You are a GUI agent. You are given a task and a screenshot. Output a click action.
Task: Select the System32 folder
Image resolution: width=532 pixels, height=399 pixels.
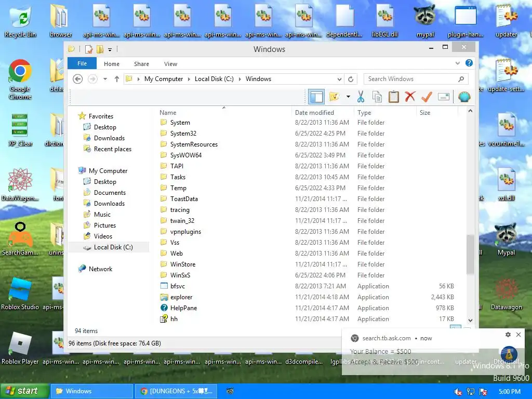tap(183, 134)
